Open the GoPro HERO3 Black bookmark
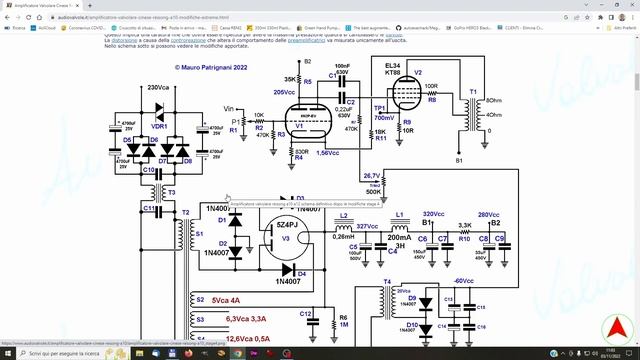 (469, 28)
